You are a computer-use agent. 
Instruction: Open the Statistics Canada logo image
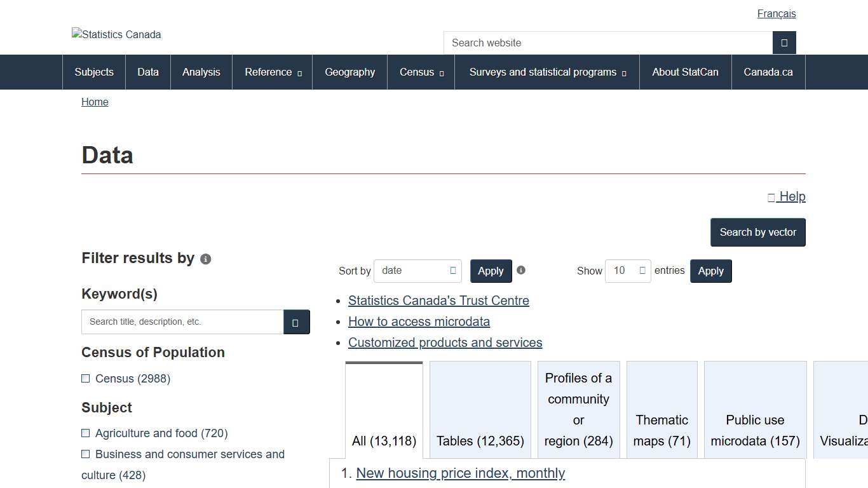pos(116,34)
